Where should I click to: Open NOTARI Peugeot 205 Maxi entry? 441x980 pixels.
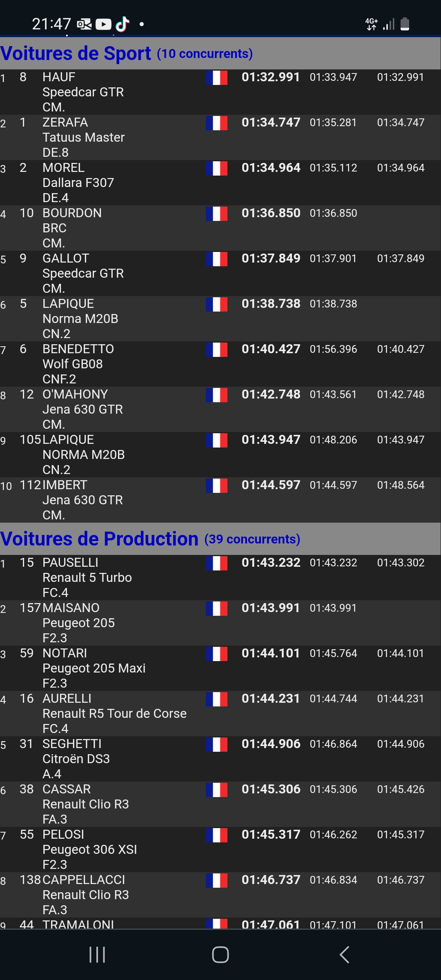point(220,668)
